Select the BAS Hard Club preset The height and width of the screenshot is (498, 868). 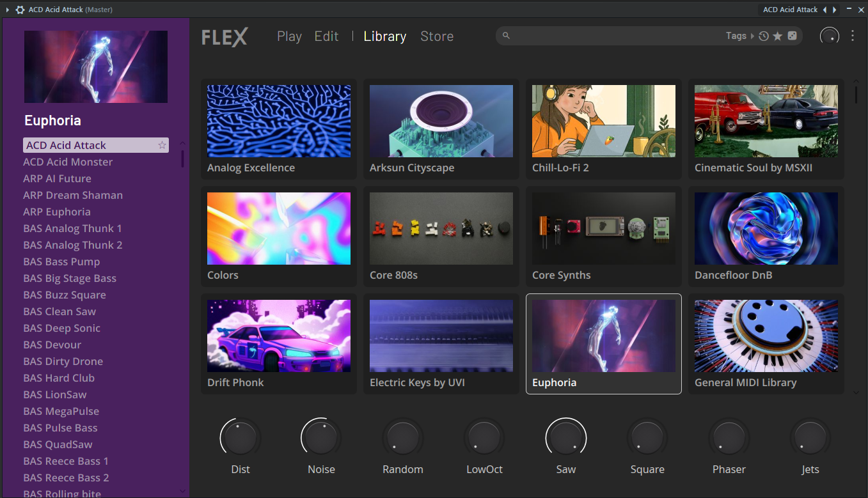(59, 378)
